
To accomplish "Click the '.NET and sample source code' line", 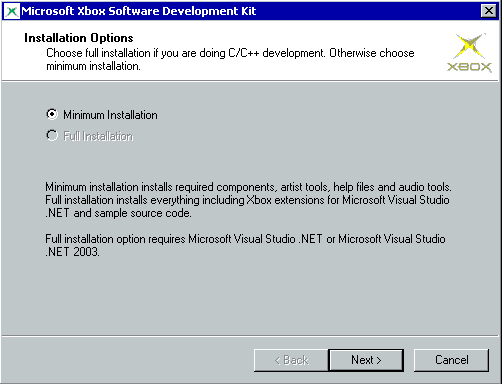I will click(x=118, y=213).
